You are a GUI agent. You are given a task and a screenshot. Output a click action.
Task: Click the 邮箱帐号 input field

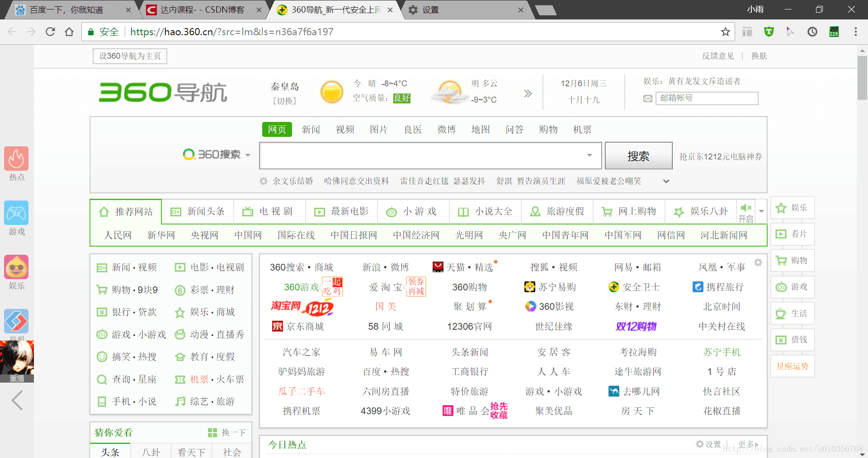pos(707,98)
